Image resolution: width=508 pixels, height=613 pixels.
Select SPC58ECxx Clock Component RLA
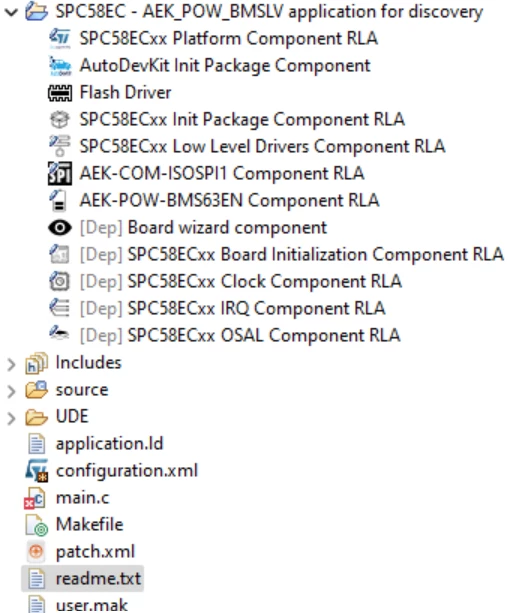(240, 281)
